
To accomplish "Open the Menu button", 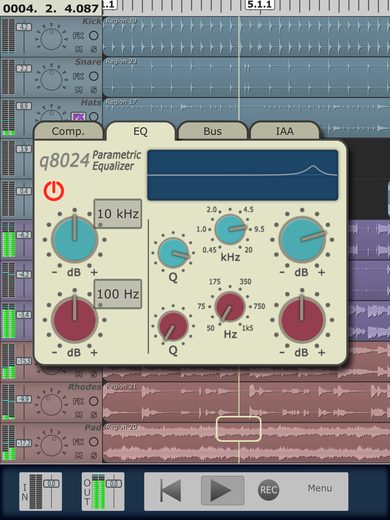I will tap(320, 488).
